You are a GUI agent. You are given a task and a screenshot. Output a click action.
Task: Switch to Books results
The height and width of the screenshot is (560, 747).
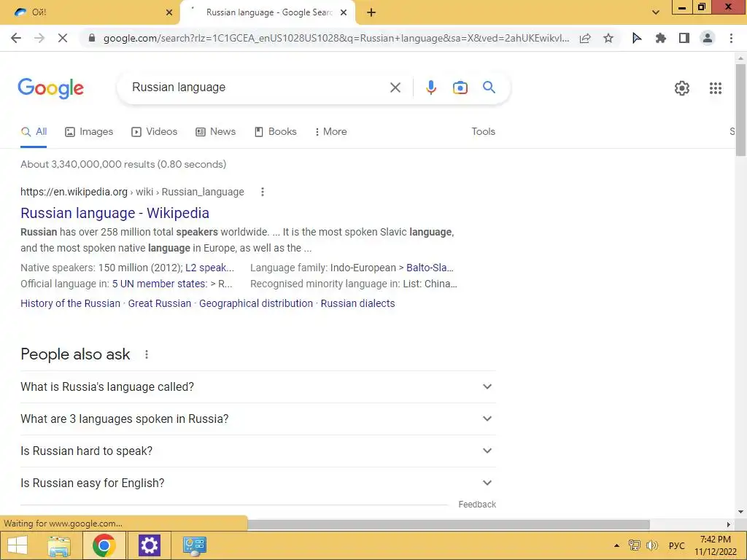(275, 131)
